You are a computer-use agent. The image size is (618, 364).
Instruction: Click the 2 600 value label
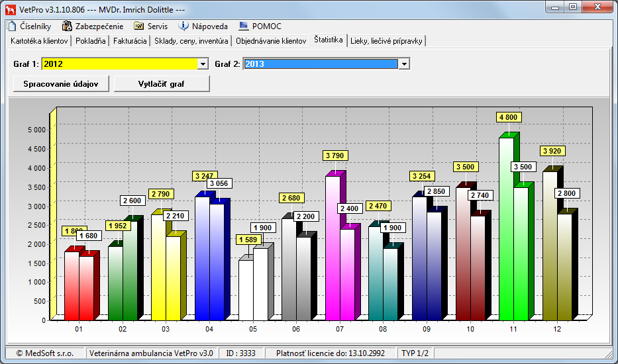pyautogui.click(x=133, y=201)
